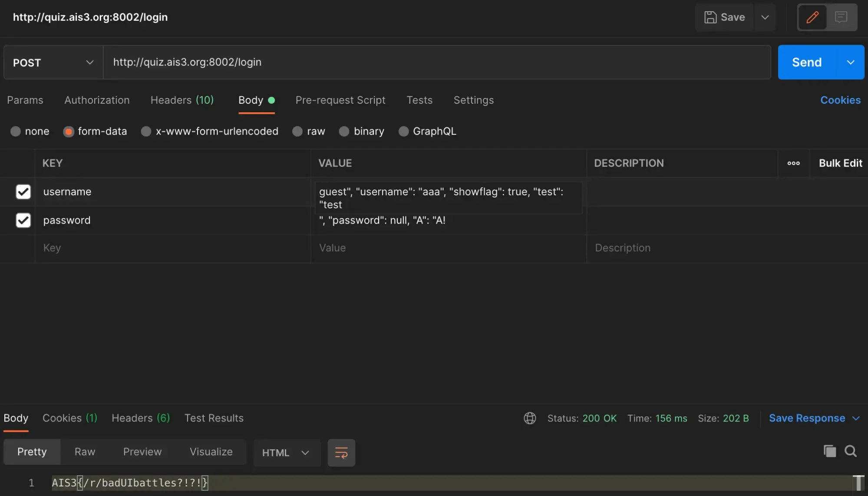Viewport: 868px width, 496px height.
Task: Open the comments icon panel
Action: tap(841, 17)
